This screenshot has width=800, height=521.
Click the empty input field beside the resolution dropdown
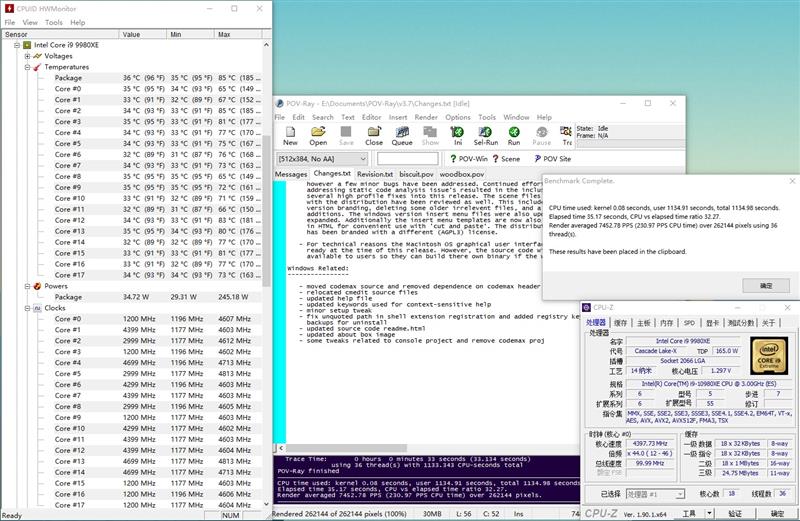coord(408,159)
